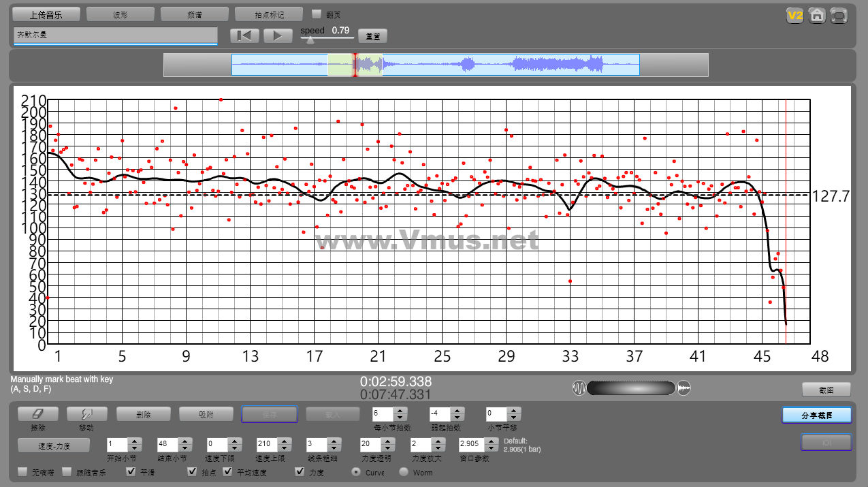Click the speed slider handle
The width and height of the screenshot is (868, 487).
click(310, 40)
